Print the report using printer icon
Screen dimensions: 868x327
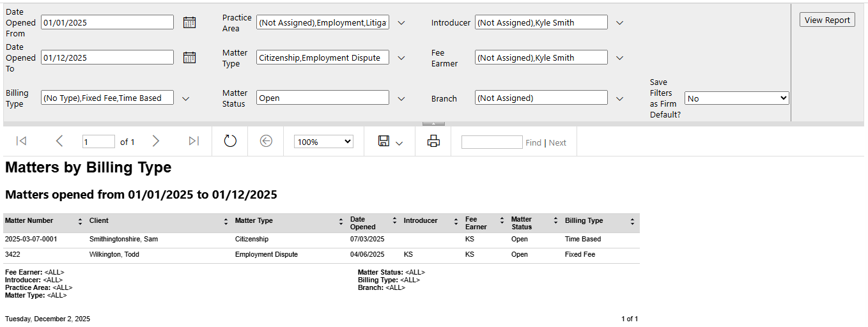pos(433,141)
